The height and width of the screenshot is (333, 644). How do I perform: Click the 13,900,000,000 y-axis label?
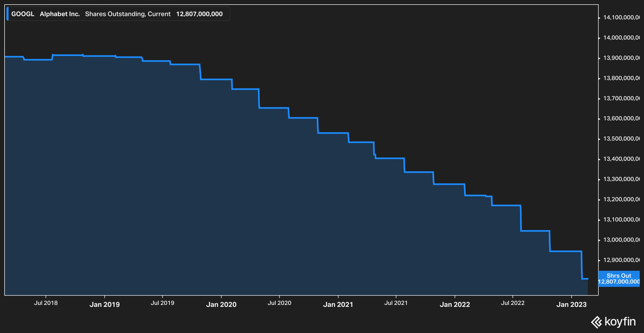coord(621,58)
